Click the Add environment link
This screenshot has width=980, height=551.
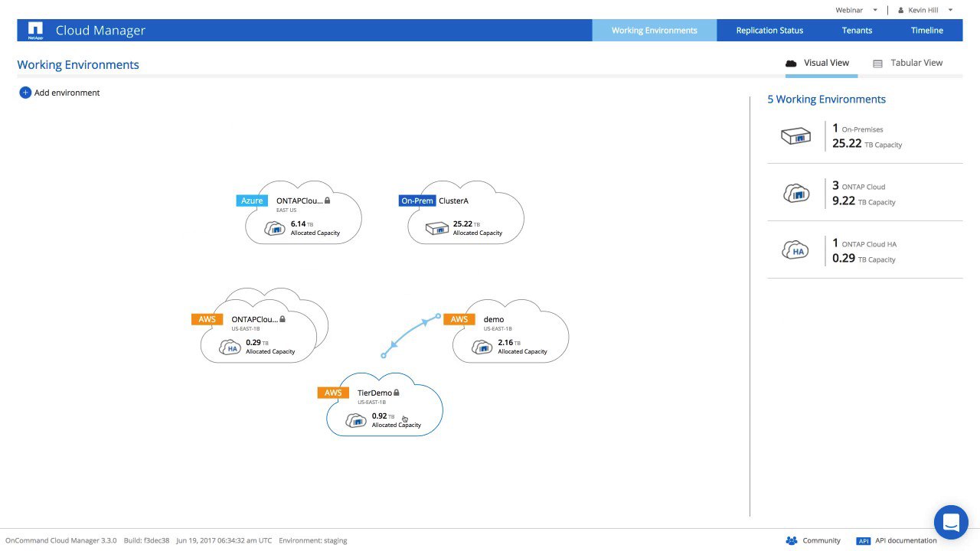60,93
